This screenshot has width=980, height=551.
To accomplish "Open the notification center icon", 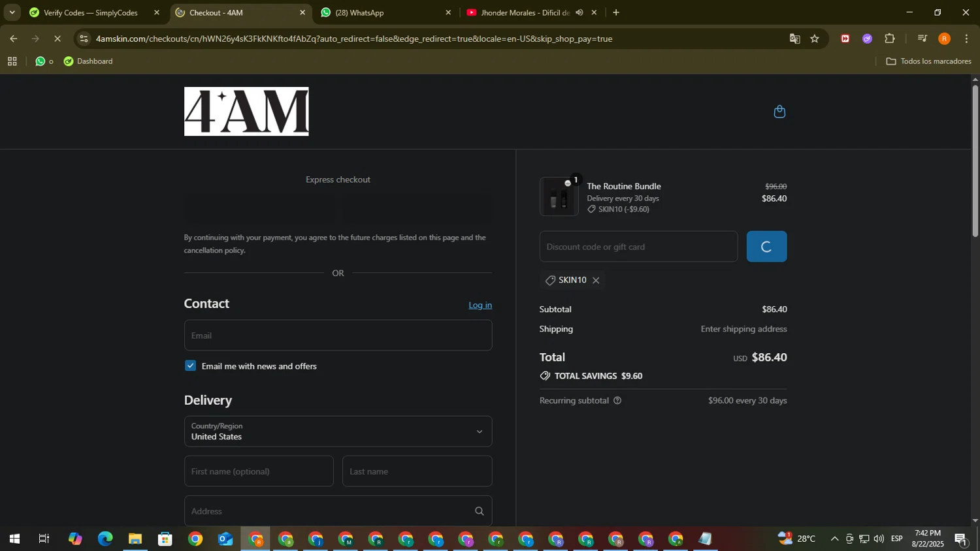I will (961, 539).
